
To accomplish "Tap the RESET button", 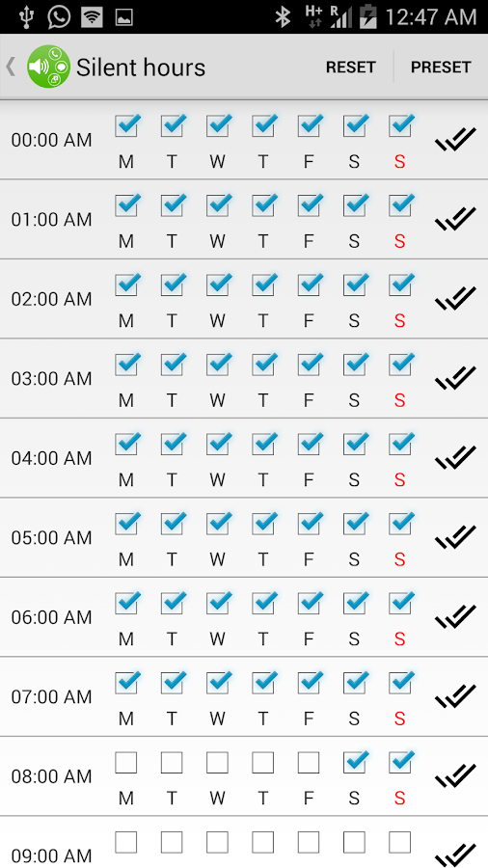I will click(351, 67).
